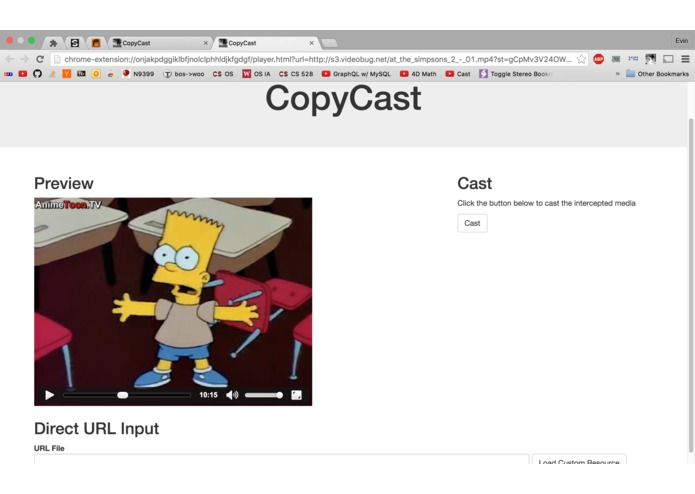Bookmark this page with the star
This screenshot has width=695, height=494.
pyautogui.click(x=581, y=59)
